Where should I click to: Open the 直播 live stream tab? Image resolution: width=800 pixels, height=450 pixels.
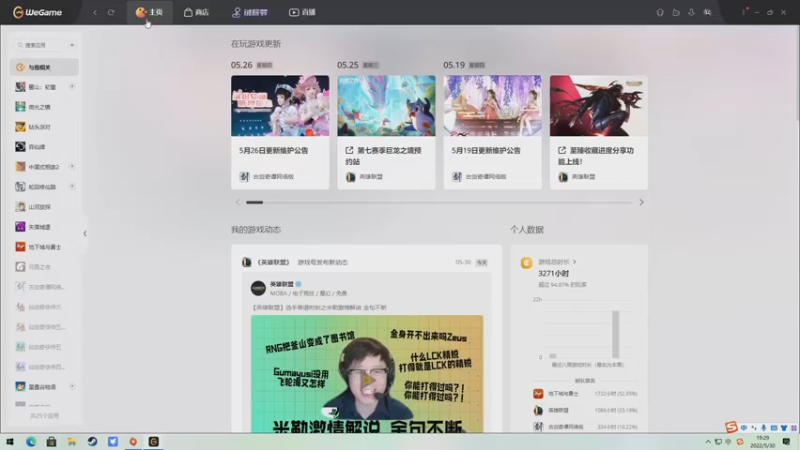pos(302,12)
